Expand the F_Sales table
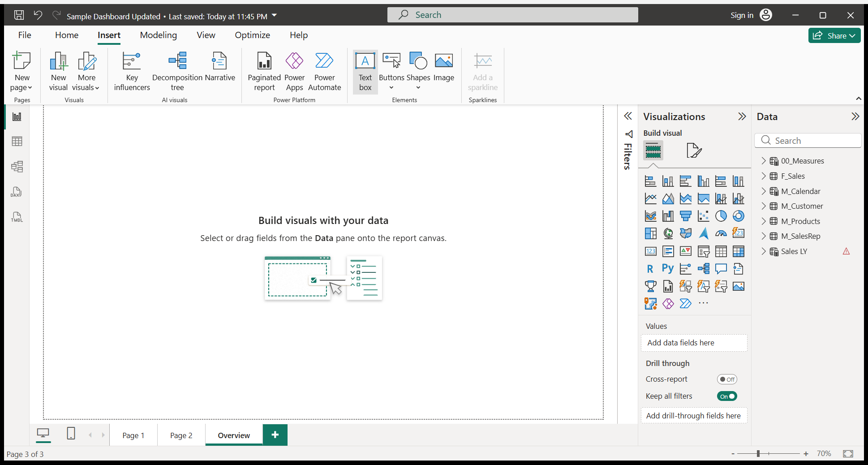This screenshot has height=465, width=868. (764, 176)
